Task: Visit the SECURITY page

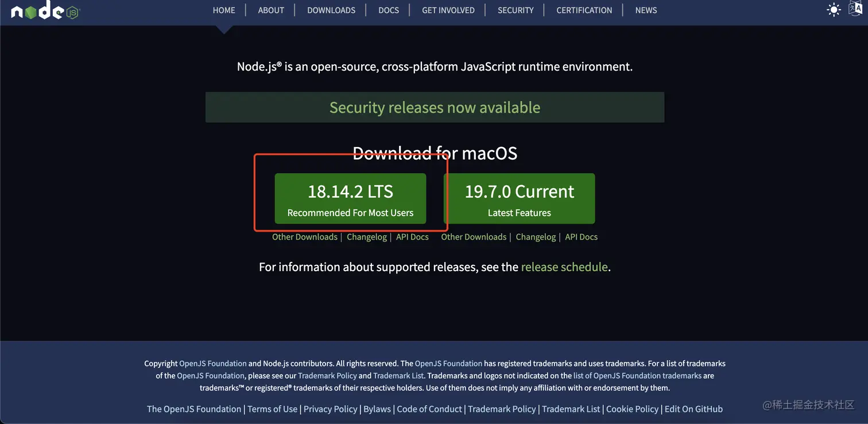Action: tap(515, 10)
